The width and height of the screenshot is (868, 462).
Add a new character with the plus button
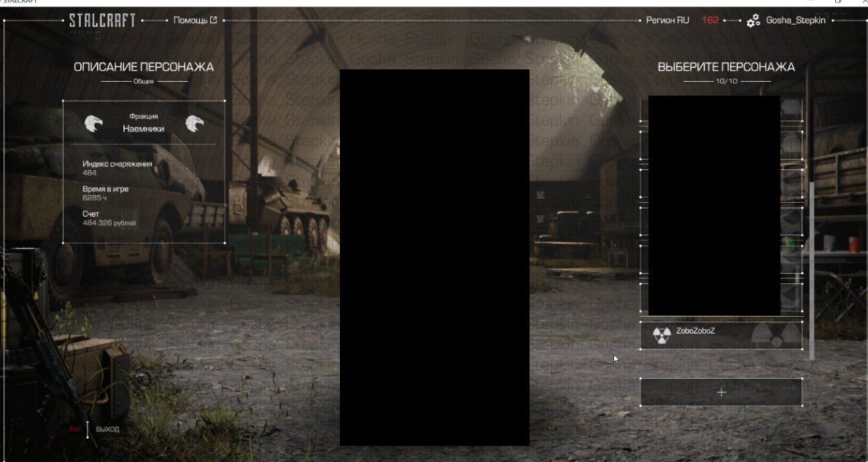[x=721, y=392]
